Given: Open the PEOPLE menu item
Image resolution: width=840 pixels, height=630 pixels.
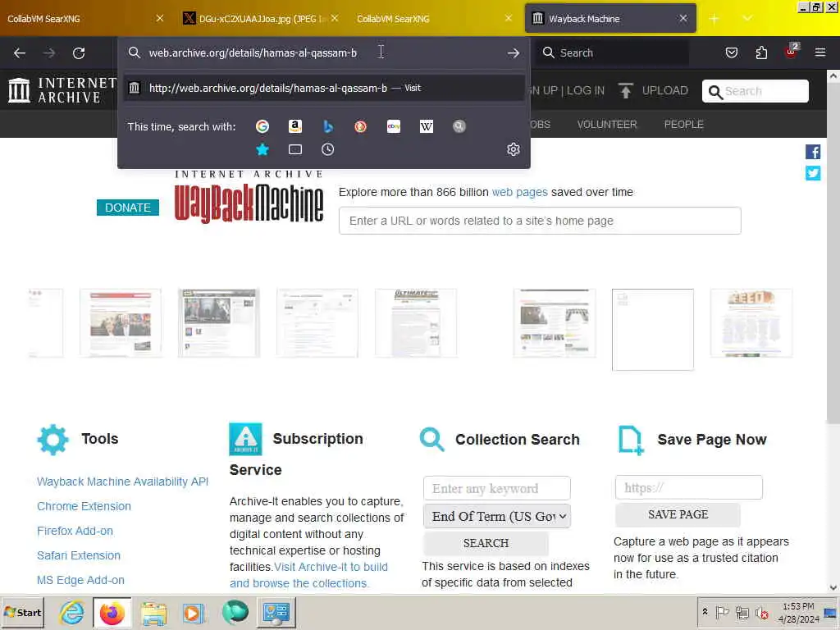Looking at the screenshot, I should (683, 125).
